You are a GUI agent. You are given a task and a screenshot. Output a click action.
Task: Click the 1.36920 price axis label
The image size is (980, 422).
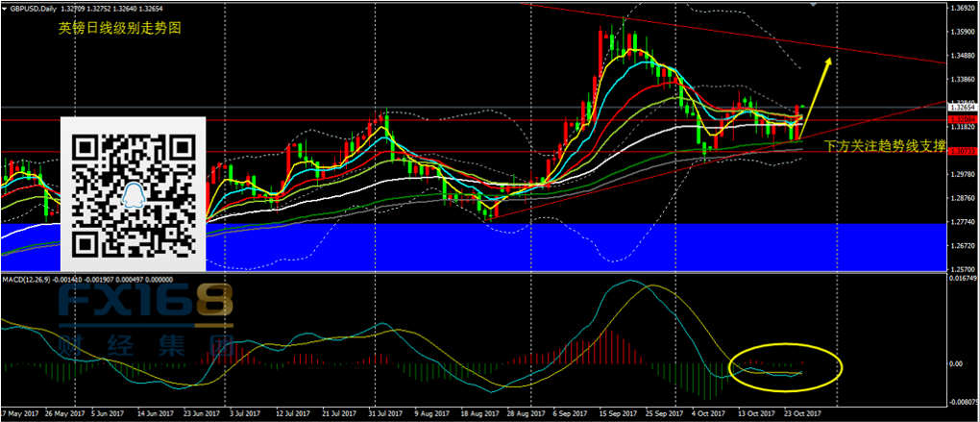click(x=962, y=8)
